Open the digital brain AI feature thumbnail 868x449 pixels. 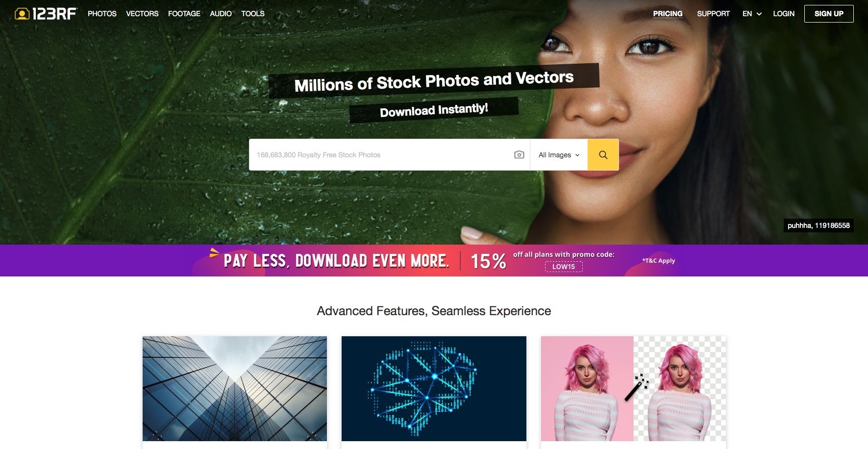(x=434, y=389)
